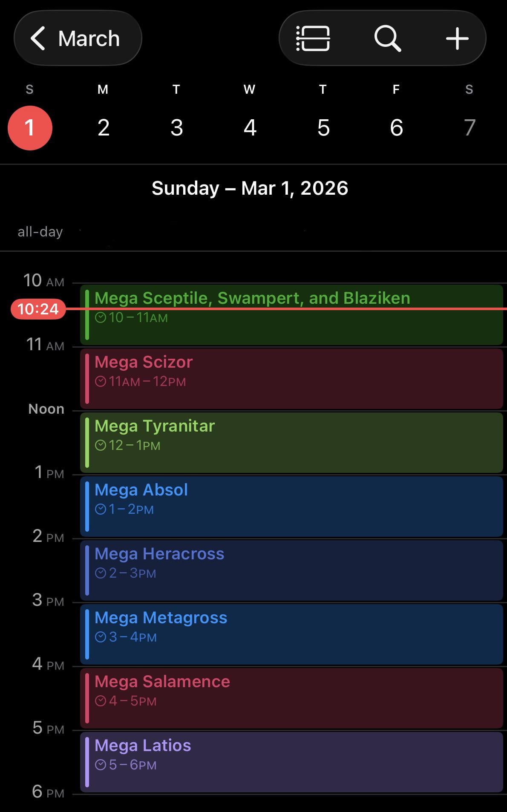Image resolution: width=507 pixels, height=812 pixels.
Task: Open the Mega Metagross event
Action: (291, 634)
